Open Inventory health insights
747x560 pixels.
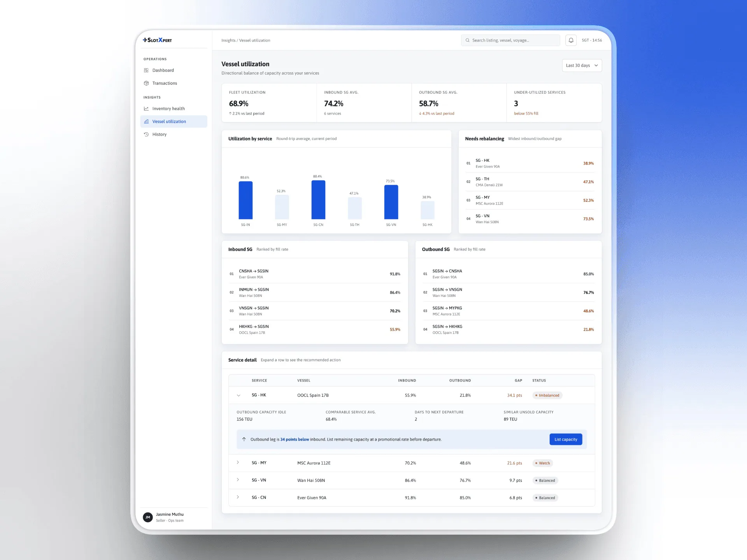(174, 108)
